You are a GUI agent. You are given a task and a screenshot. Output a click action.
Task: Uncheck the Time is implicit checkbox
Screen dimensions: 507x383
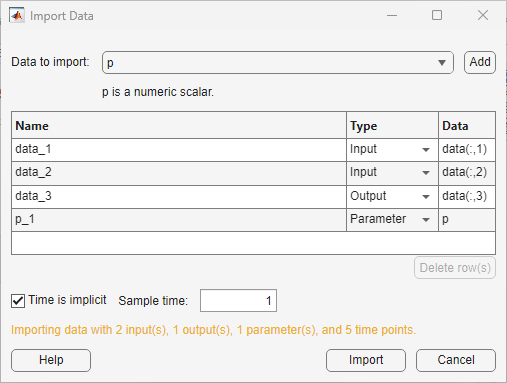tap(18, 301)
